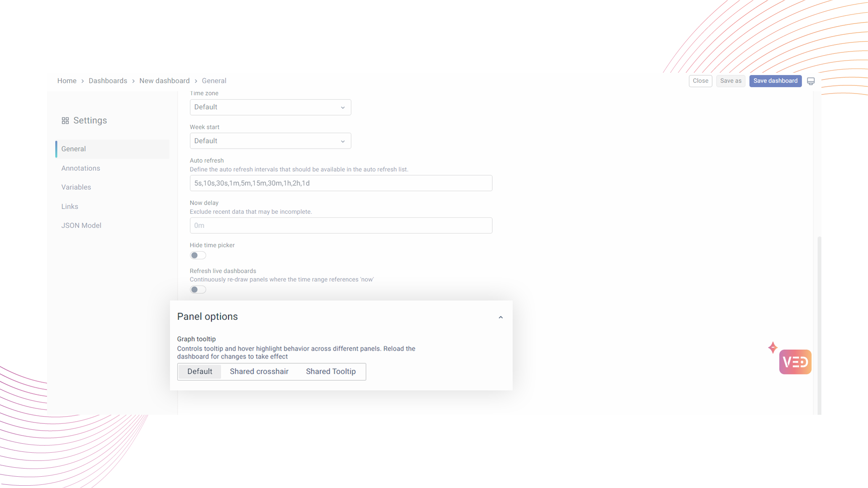Open the Week start dropdown
Screen dimensions: 868x488
coord(270,141)
